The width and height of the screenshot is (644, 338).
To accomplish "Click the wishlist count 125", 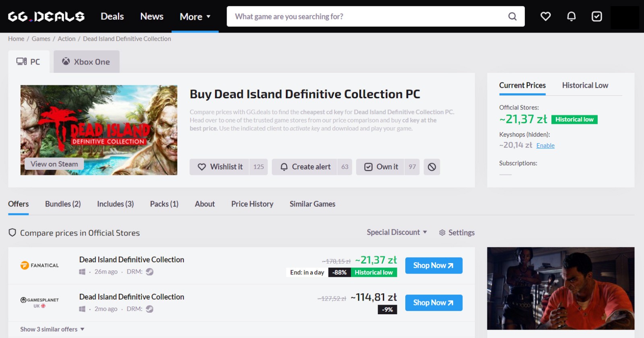I will pos(258,167).
